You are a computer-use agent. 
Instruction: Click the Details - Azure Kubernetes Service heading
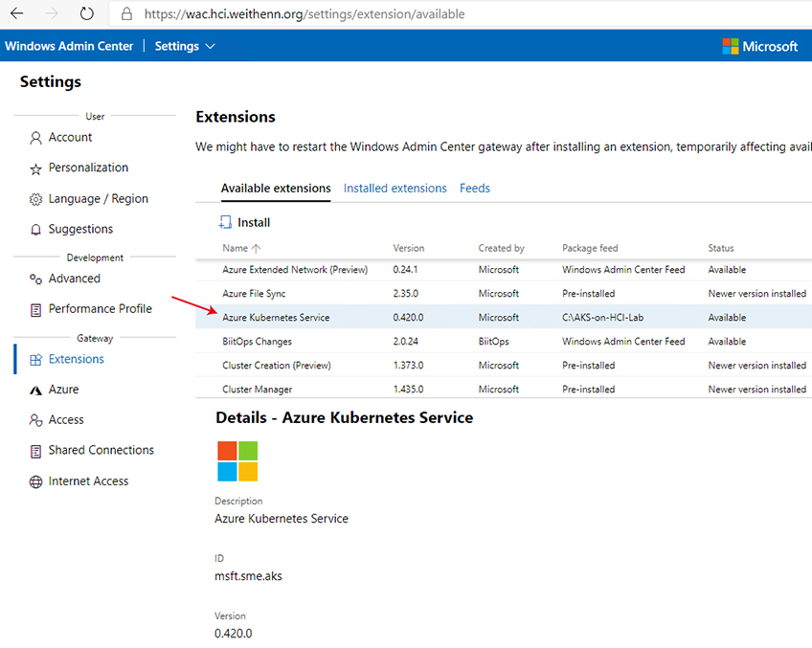(x=344, y=417)
